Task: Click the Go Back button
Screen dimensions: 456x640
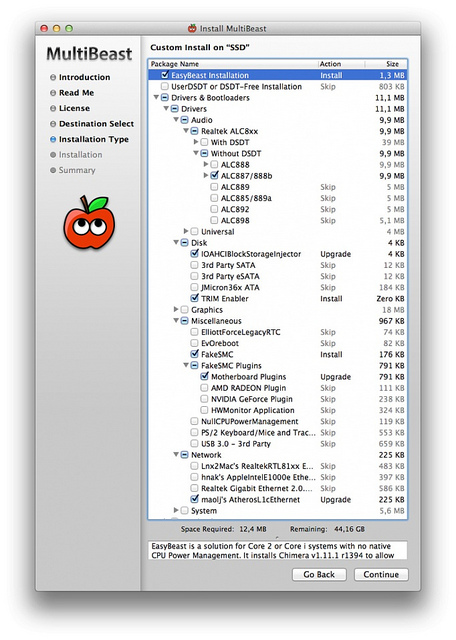Action: [319, 574]
